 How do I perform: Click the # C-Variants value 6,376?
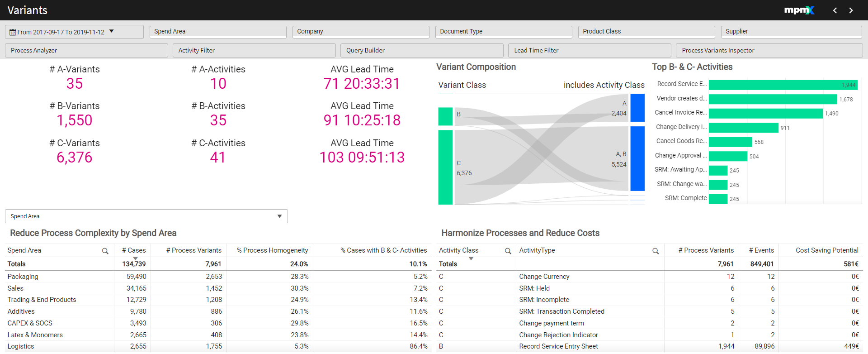tap(75, 158)
